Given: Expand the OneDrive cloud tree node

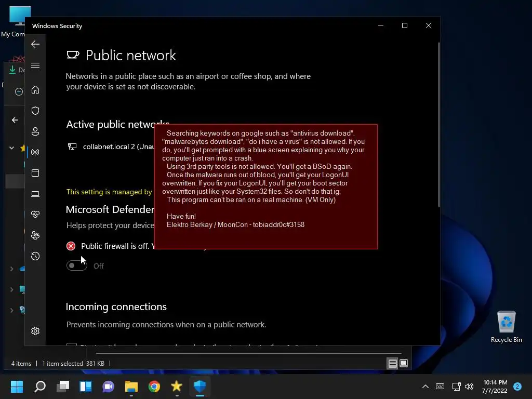Looking at the screenshot, I should click(12, 269).
